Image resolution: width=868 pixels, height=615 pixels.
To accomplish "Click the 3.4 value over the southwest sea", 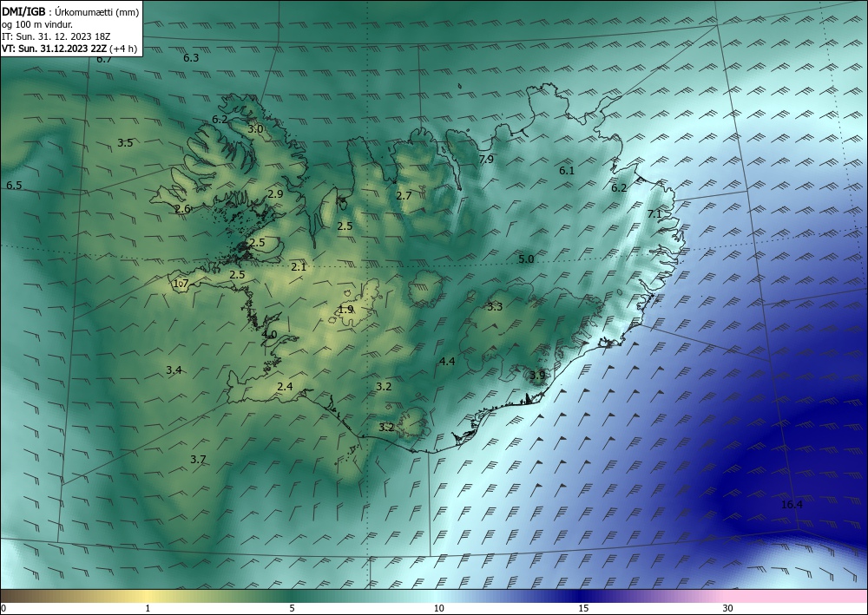I will (x=174, y=370).
